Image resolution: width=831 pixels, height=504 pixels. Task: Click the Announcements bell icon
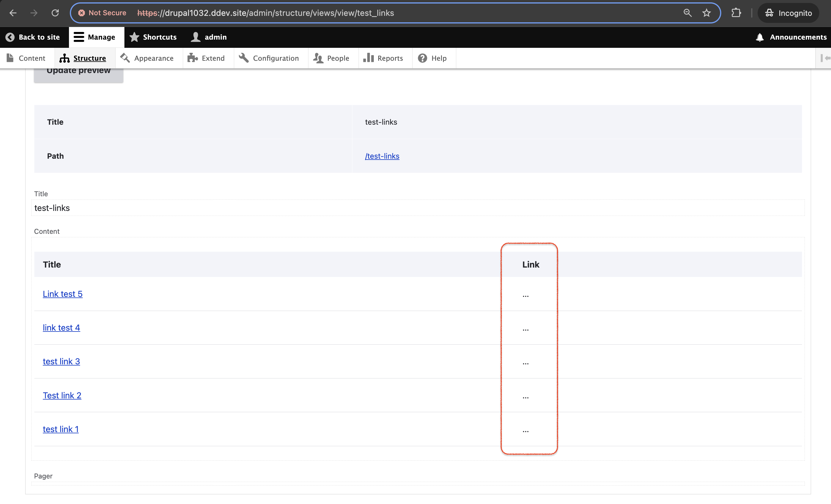759,37
